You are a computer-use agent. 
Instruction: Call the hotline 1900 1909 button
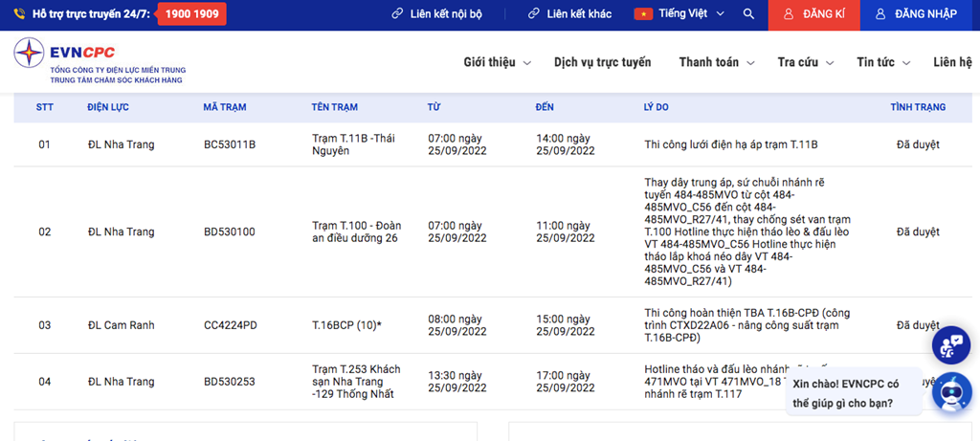click(191, 14)
